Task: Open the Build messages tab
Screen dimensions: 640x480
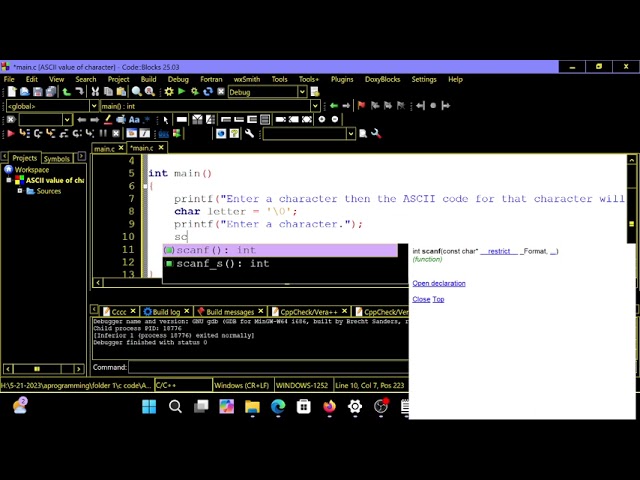Action: (230, 312)
